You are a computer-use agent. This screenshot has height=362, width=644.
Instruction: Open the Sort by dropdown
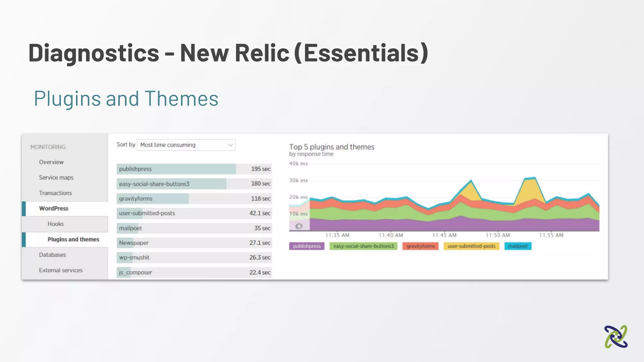[186, 145]
